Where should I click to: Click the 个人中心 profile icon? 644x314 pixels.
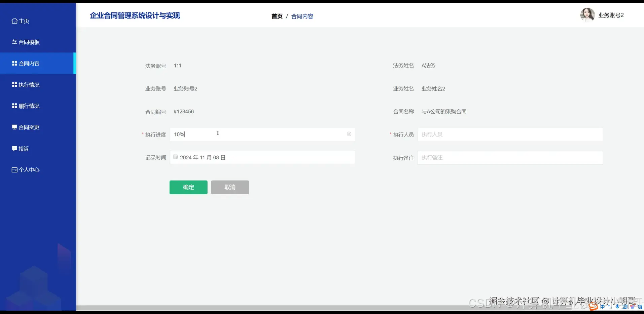click(14, 170)
